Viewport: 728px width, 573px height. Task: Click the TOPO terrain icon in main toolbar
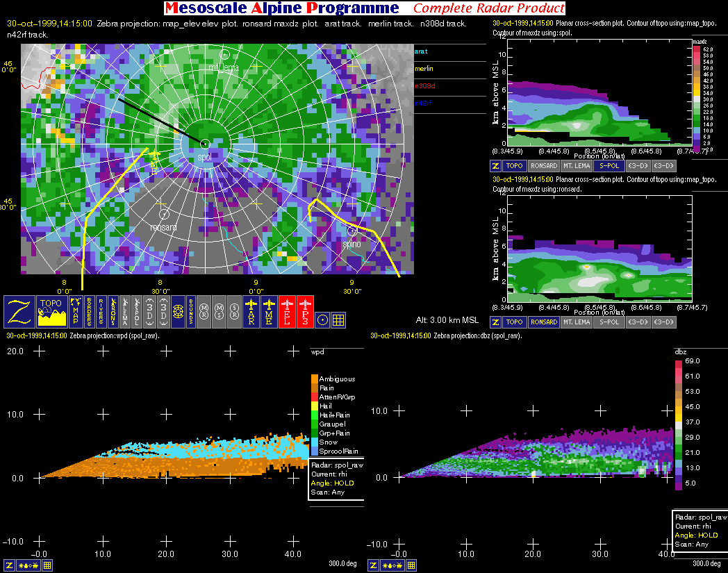(x=51, y=312)
